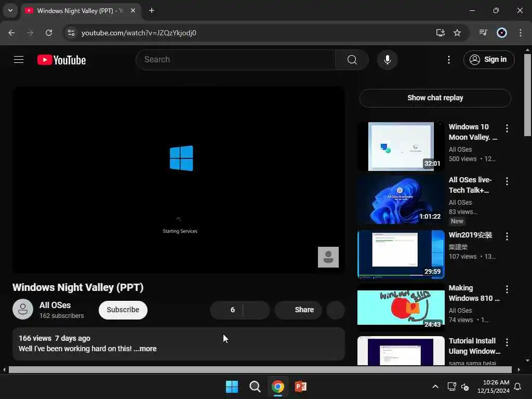The height and width of the screenshot is (399, 532).
Task: Open options for Tutorial Install Ulang video
Action: coord(507,342)
